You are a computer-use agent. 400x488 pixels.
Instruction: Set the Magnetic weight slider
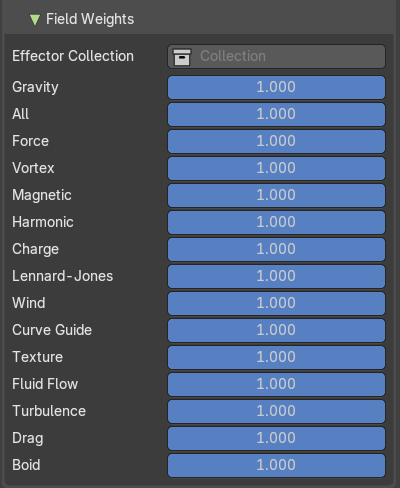(276, 195)
